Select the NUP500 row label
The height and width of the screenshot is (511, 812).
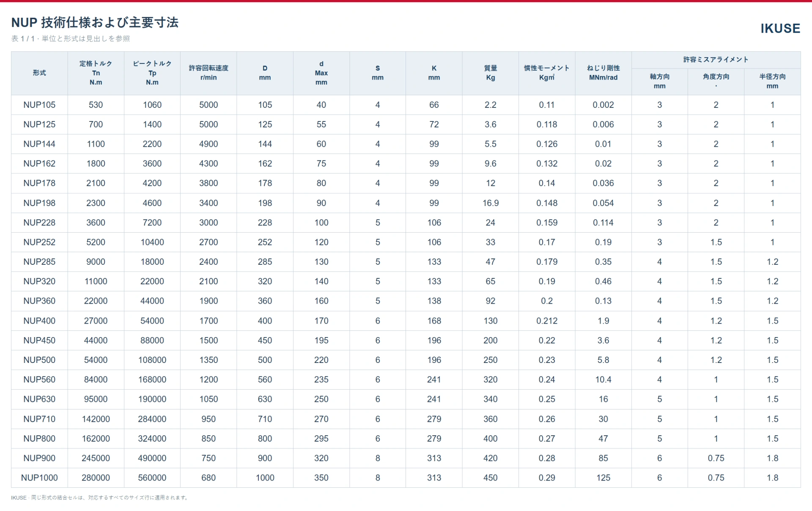click(39, 360)
